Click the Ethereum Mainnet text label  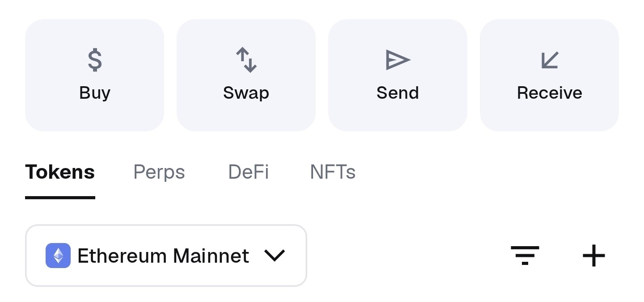163,256
